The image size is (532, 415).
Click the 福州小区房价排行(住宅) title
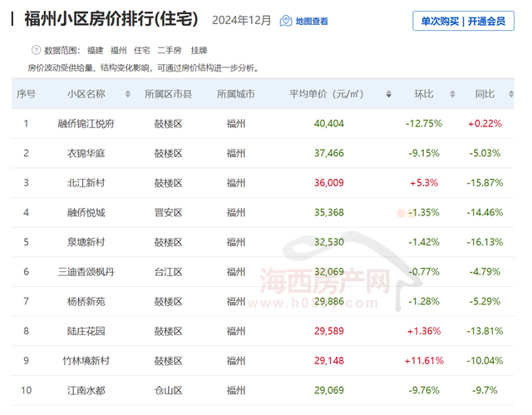pyautogui.click(x=111, y=18)
